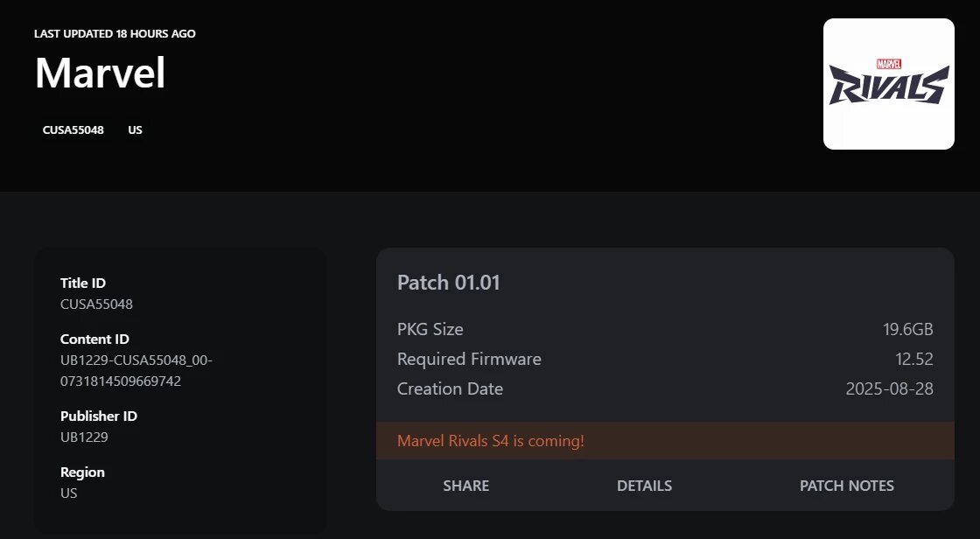Click the Content ID value text
The width and height of the screenshot is (980, 539).
click(x=136, y=371)
